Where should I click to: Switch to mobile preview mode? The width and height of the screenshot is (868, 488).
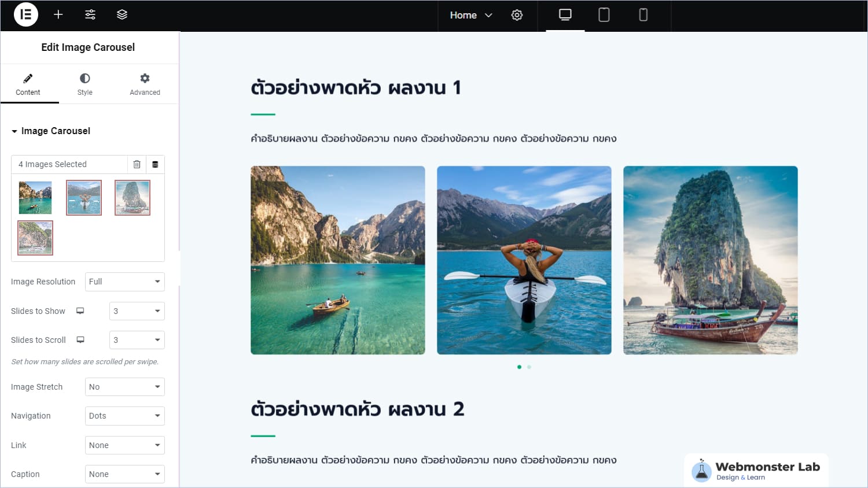643,15
